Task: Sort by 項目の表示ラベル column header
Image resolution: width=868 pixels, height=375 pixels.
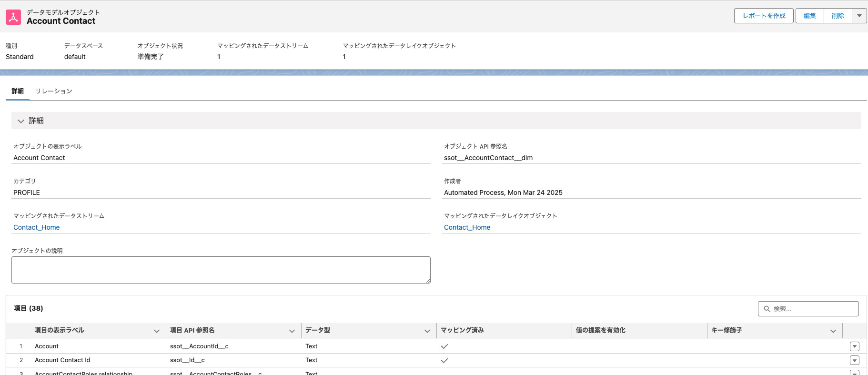Action: point(60,330)
